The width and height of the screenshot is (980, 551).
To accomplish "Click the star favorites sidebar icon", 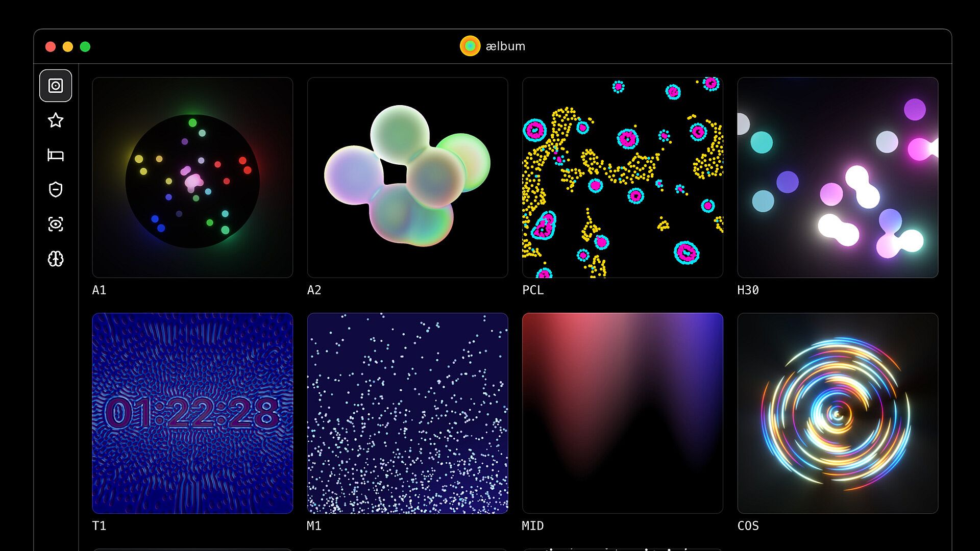I will tap(56, 120).
